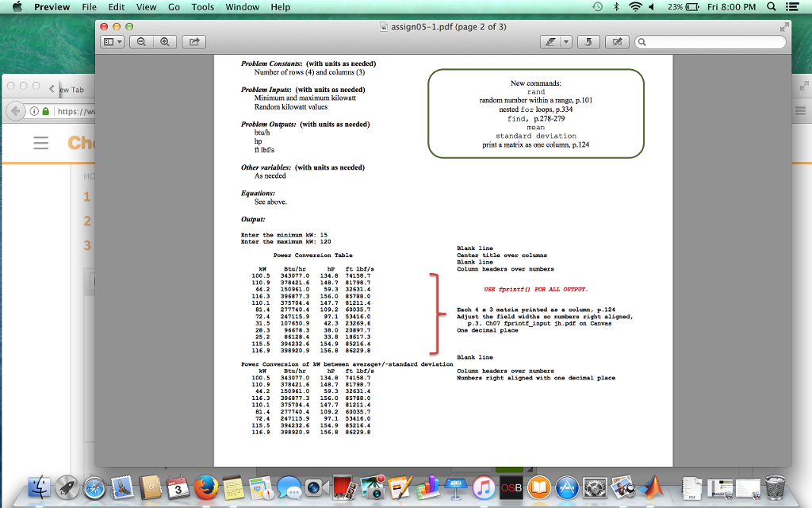812x508 pixels.
Task: Open the Share icon in Preview toolbar
Action: 193,41
